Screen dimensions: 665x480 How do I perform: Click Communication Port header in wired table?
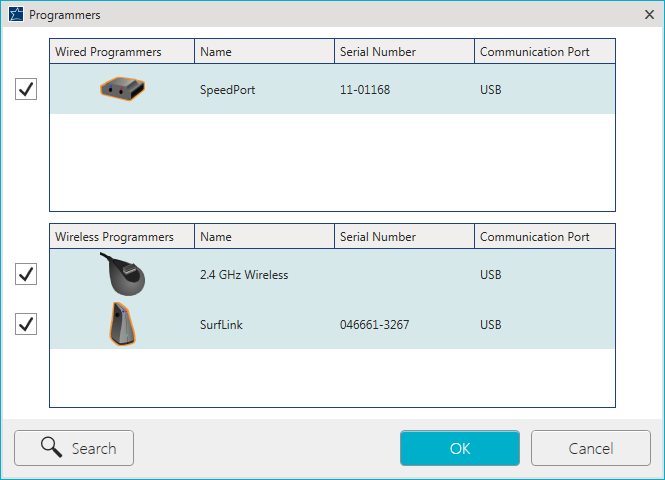tap(545, 52)
